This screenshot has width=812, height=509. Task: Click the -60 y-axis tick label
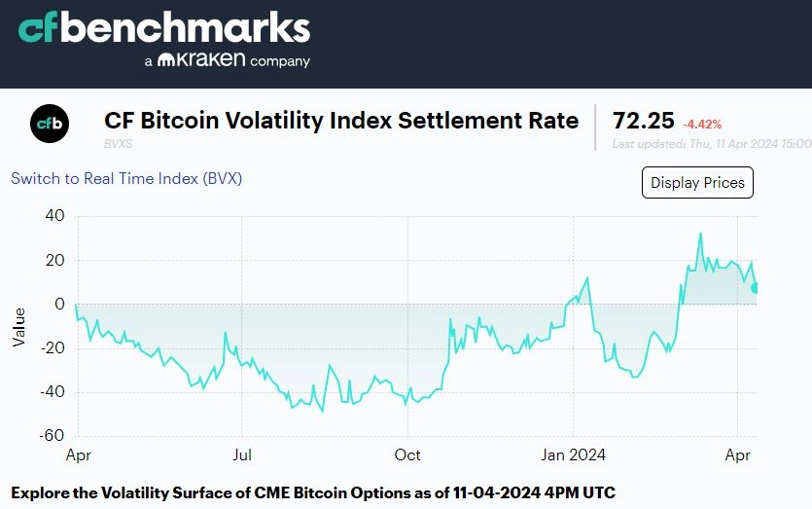pos(52,435)
